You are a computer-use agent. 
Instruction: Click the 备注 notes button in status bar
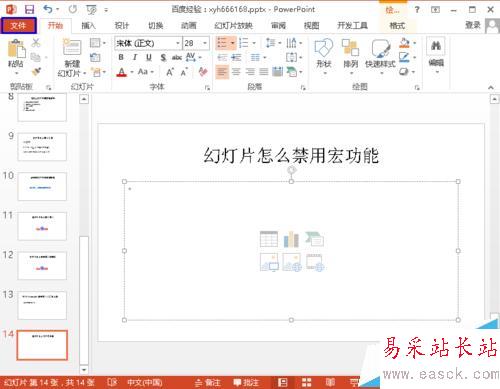coord(208,382)
